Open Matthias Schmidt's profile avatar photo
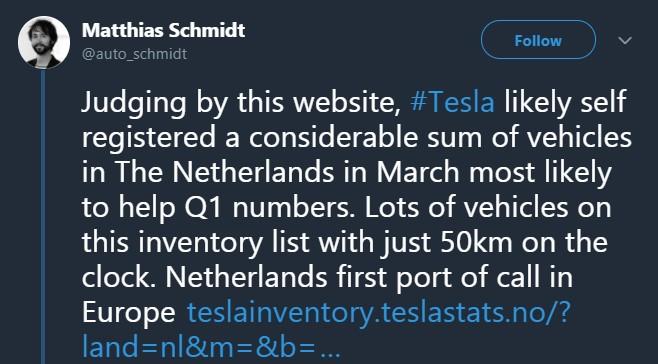 point(44,42)
